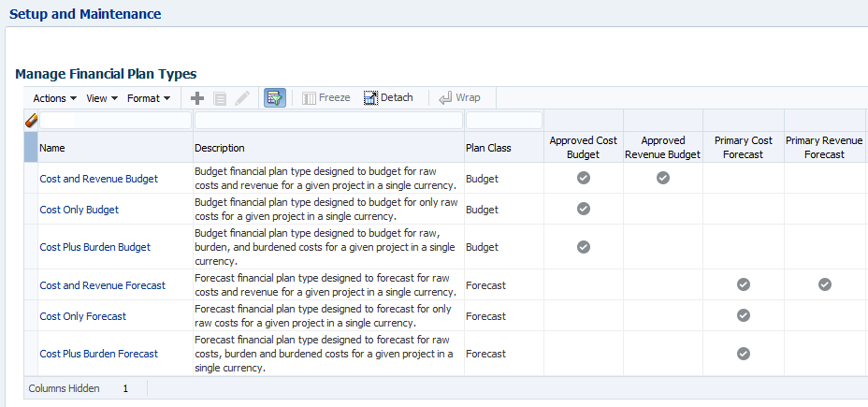This screenshot has height=407, width=868.
Task: Detach the table
Action: coord(388,98)
